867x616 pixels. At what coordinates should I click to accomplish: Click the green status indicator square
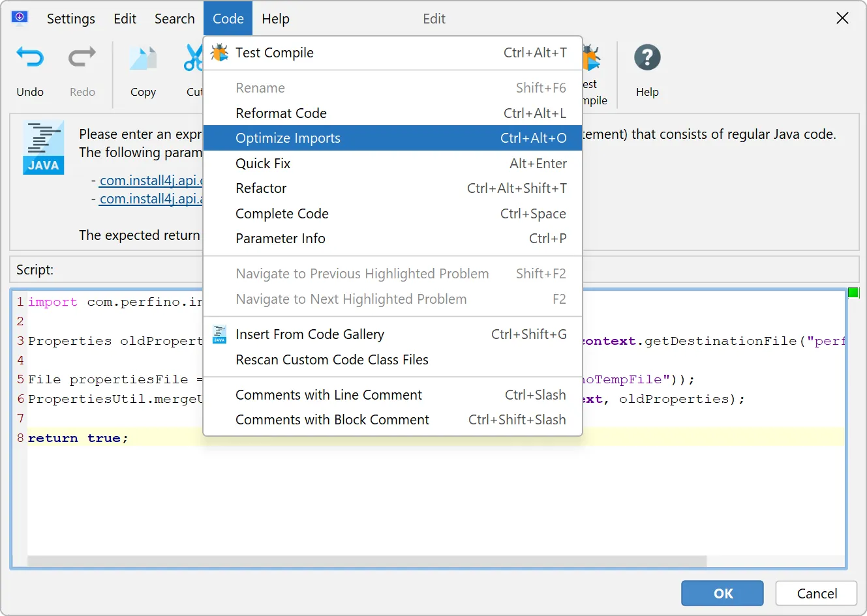point(853,293)
